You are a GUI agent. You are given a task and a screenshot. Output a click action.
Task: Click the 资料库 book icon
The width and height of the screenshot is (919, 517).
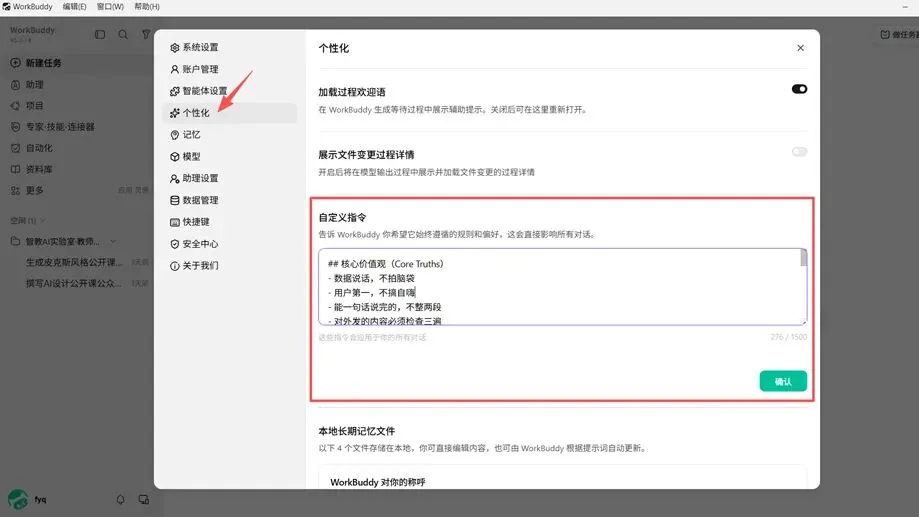pos(15,169)
